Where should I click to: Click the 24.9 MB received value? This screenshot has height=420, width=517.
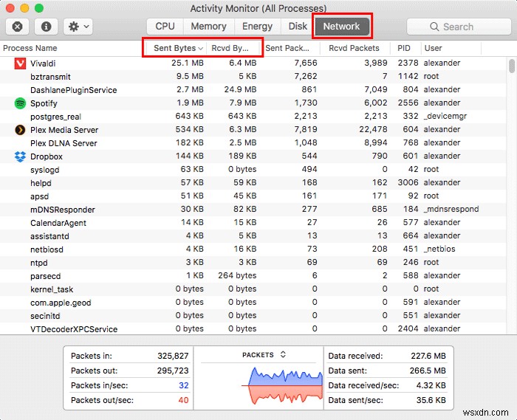[x=240, y=89]
